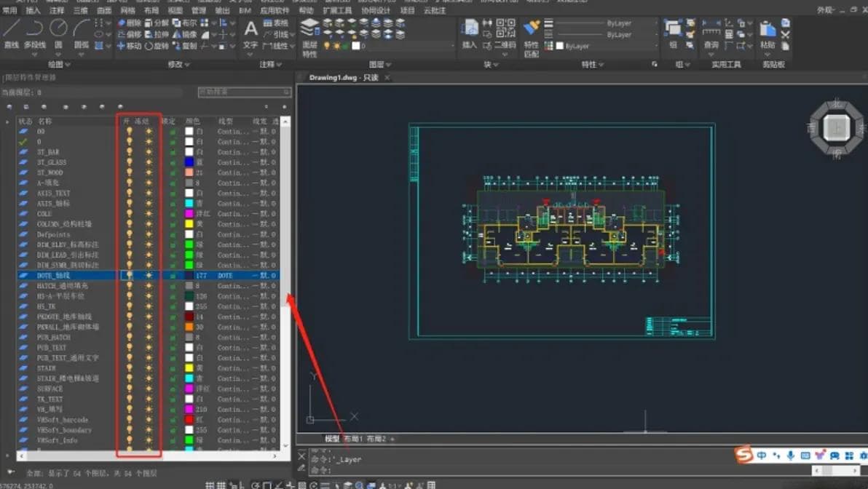This screenshot has height=489, width=868.
Task: Click the Group (组) tool
Action: click(673, 33)
